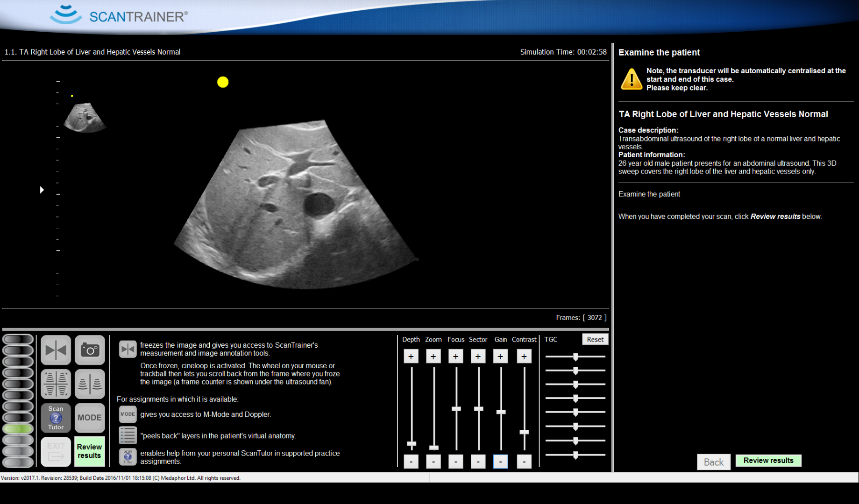Toggle the topmost layer pill in left column
This screenshot has height=504, width=859.
(18, 339)
